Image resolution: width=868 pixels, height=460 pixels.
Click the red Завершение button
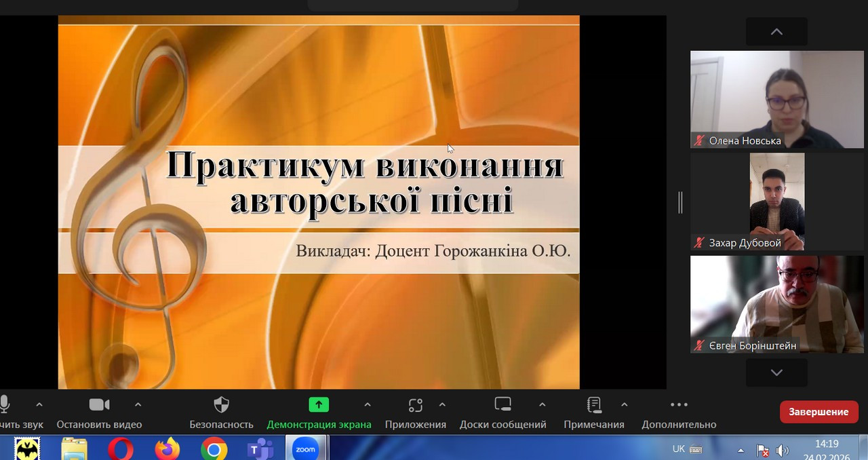[818, 412]
